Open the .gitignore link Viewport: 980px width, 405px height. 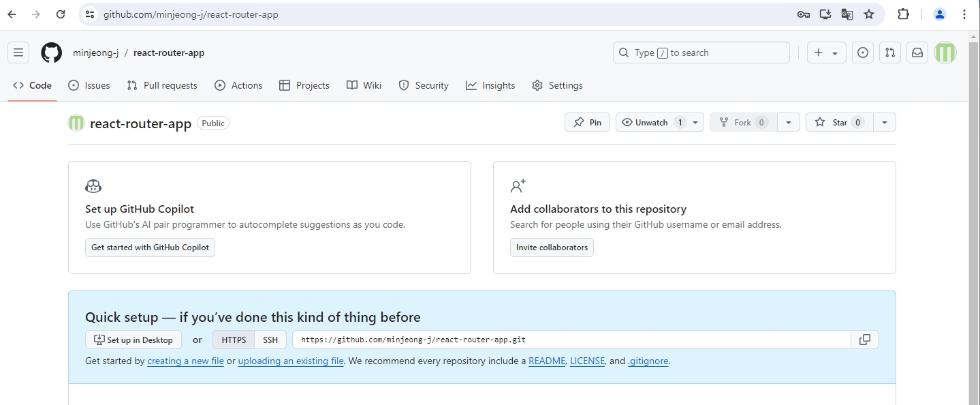pyautogui.click(x=648, y=361)
